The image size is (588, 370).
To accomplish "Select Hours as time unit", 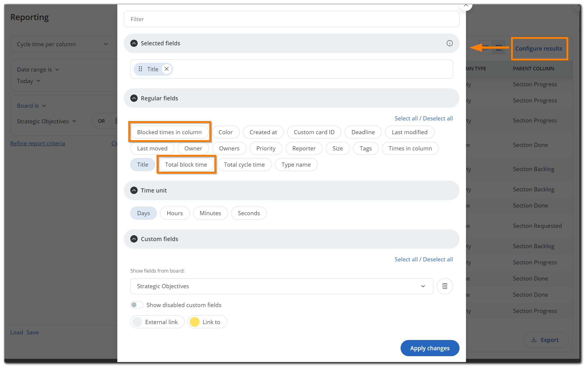I will pos(175,213).
